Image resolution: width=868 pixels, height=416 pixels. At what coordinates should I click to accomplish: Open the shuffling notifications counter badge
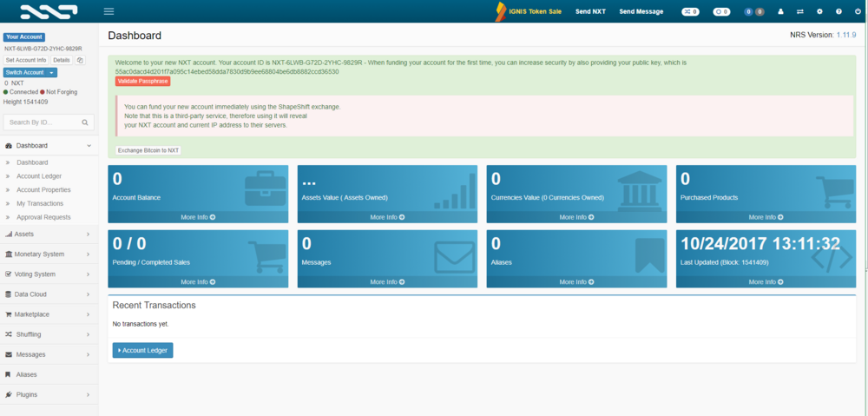tap(690, 11)
